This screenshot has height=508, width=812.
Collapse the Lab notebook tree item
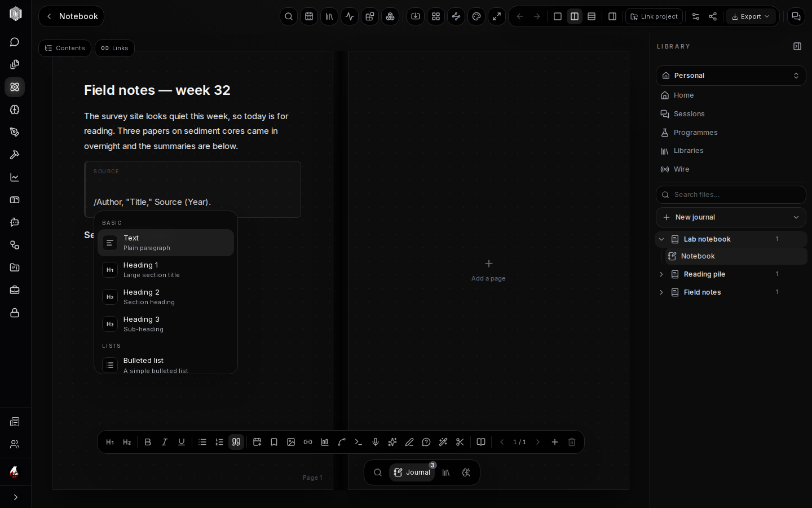click(661, 239)
